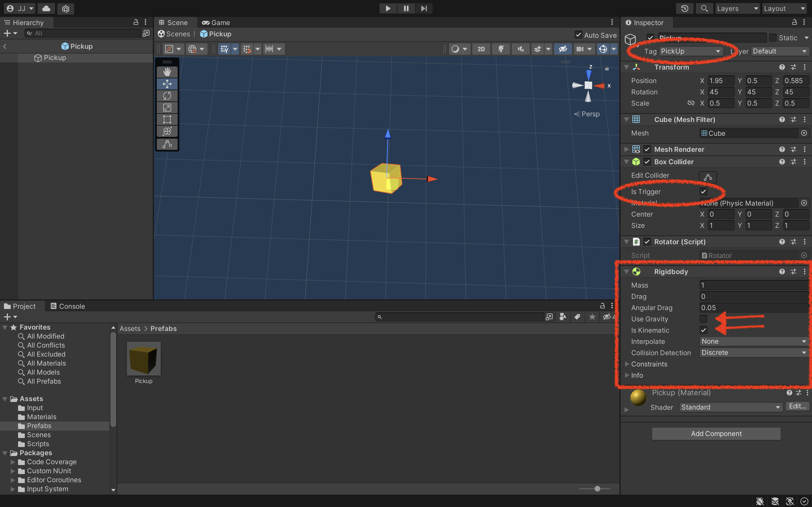Enable Use Gravity checkbox
The image size is (812, 507).
pos(703,319)
